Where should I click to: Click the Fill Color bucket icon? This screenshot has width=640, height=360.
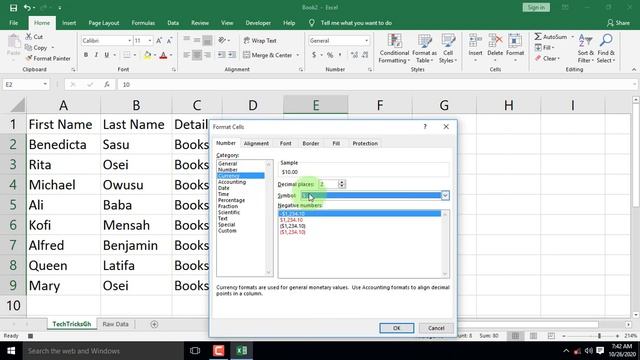click(x=147, y=55)
